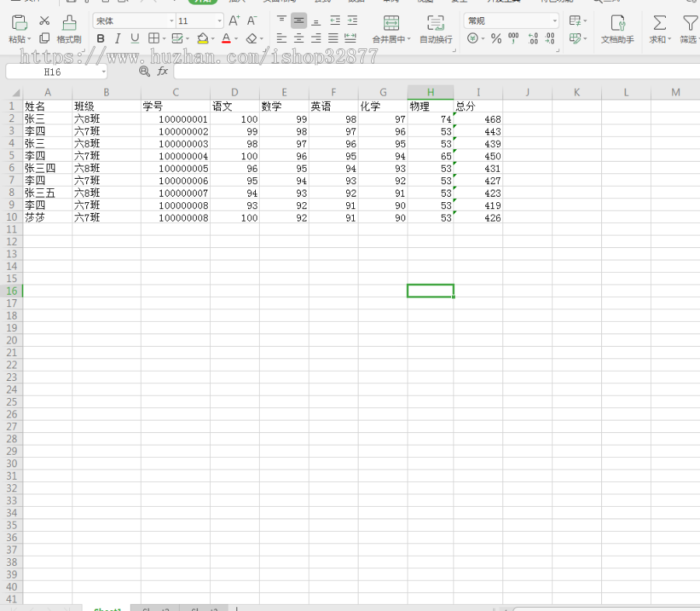
Task: Apply the red font color A
Action: point(226,38)
